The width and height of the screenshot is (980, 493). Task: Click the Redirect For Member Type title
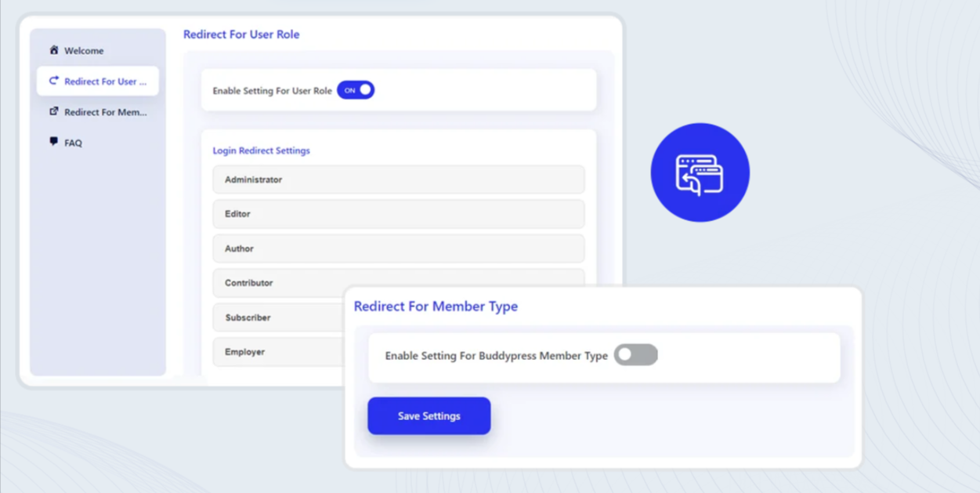pos(436,306)
